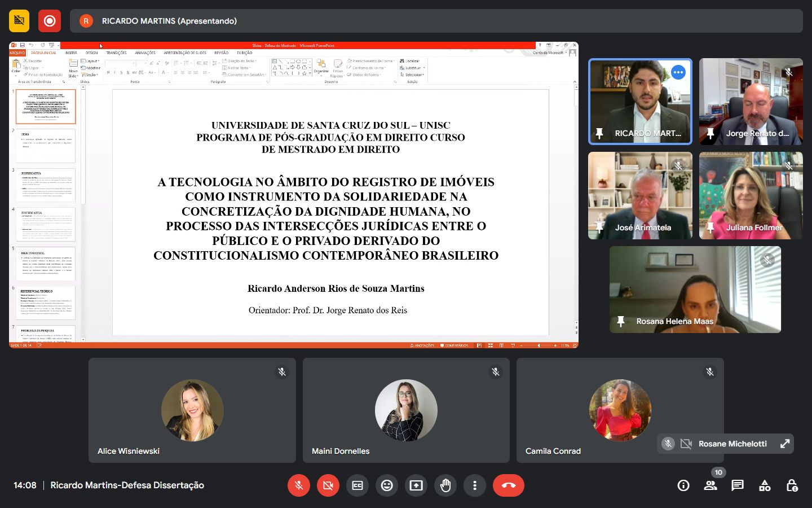Click the red recording indicator button
This screenshot has height=508, width=812.
[50, 21]
